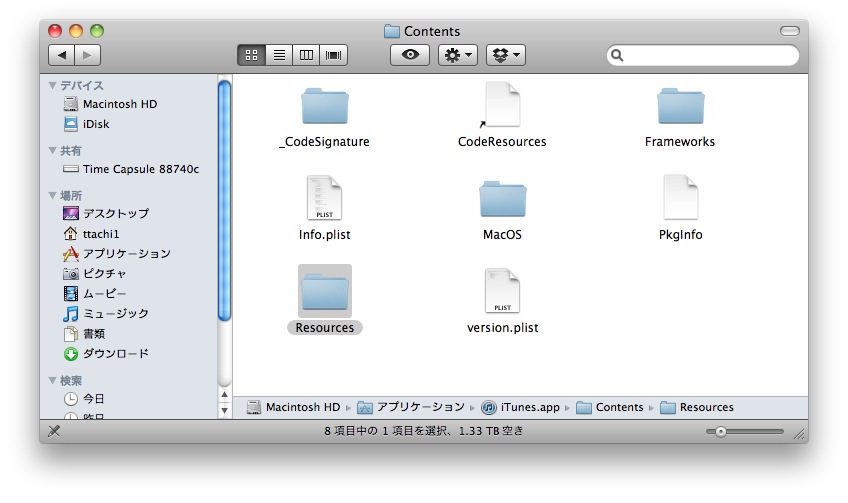Switch to list view
This screenshot has width=848, height=503.
[x=279, y=56]
